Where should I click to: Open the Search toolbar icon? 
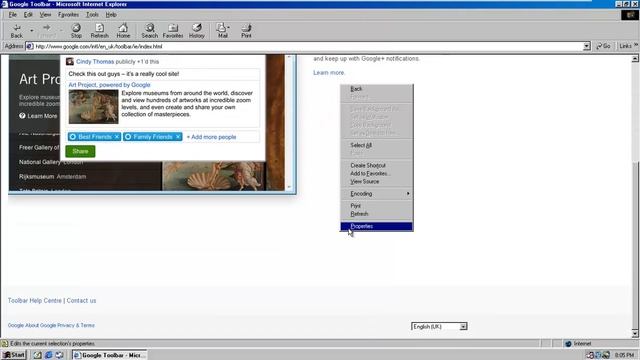149,31
